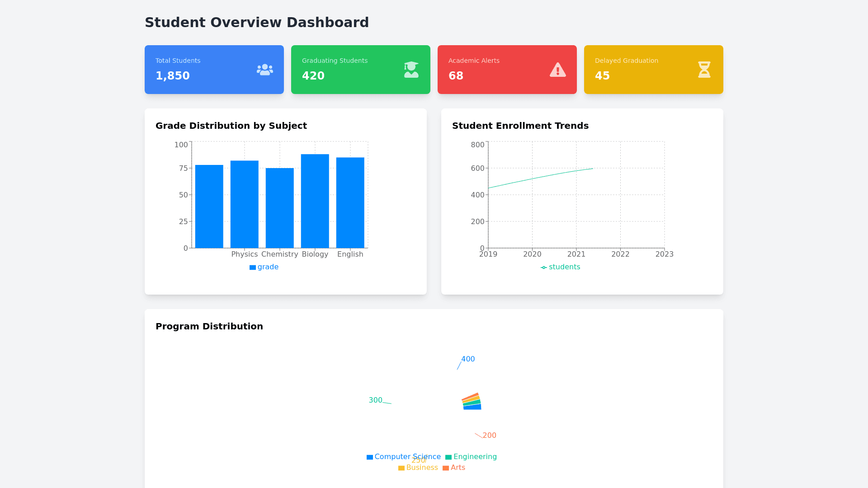Click the Academic Alerts warning triangle icon
The image size is (868, 488).
click(x=557, y=70)
